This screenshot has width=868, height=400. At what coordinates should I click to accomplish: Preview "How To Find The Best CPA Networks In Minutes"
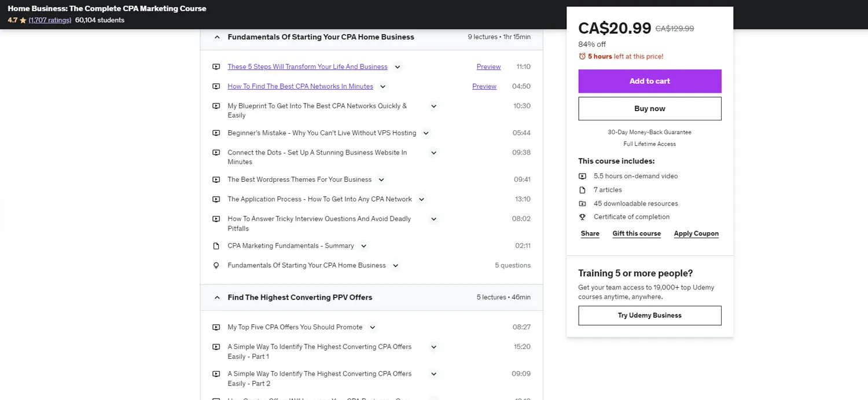click(484, 86)
